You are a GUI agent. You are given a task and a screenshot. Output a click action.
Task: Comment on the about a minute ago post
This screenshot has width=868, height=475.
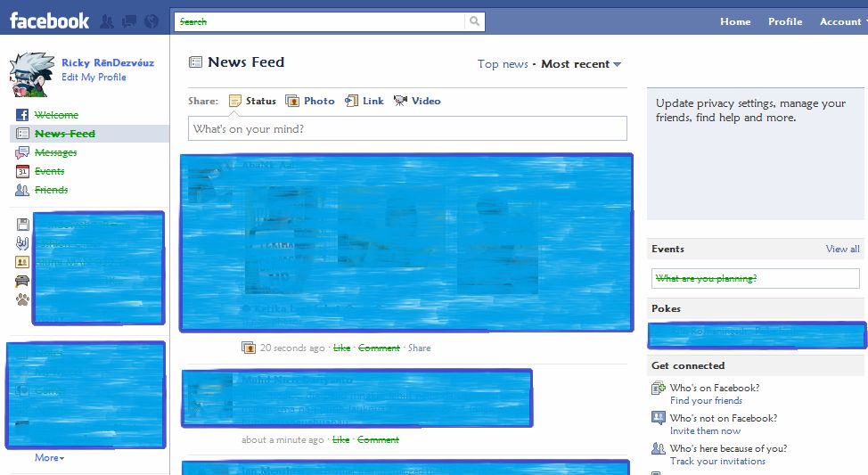[x=378, y=439]
